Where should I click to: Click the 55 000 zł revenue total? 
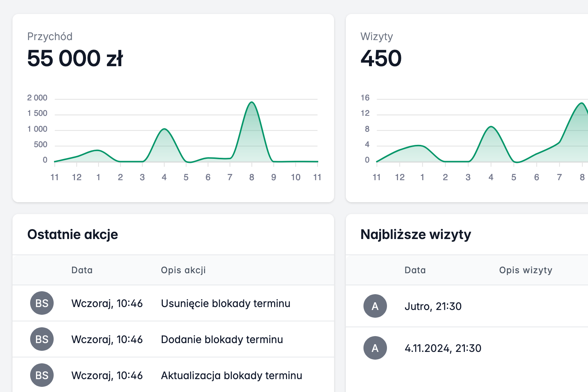[x=75, y=58]
